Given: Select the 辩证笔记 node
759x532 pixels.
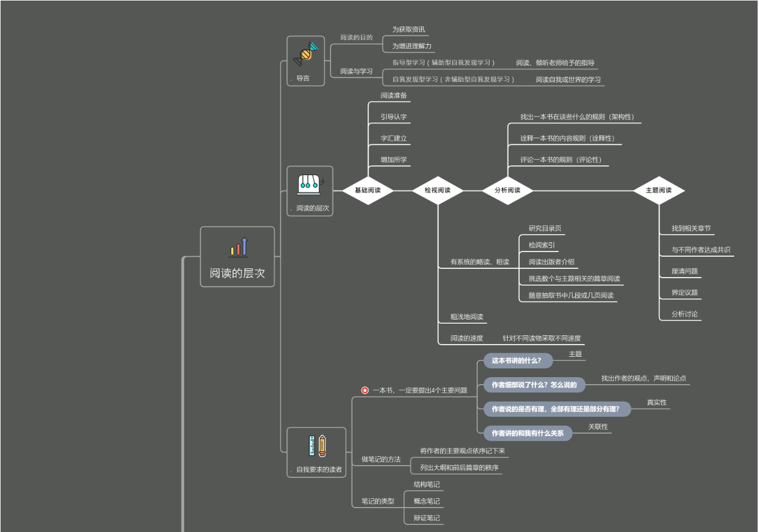Looking at the screenshot, I should point(427,518).
